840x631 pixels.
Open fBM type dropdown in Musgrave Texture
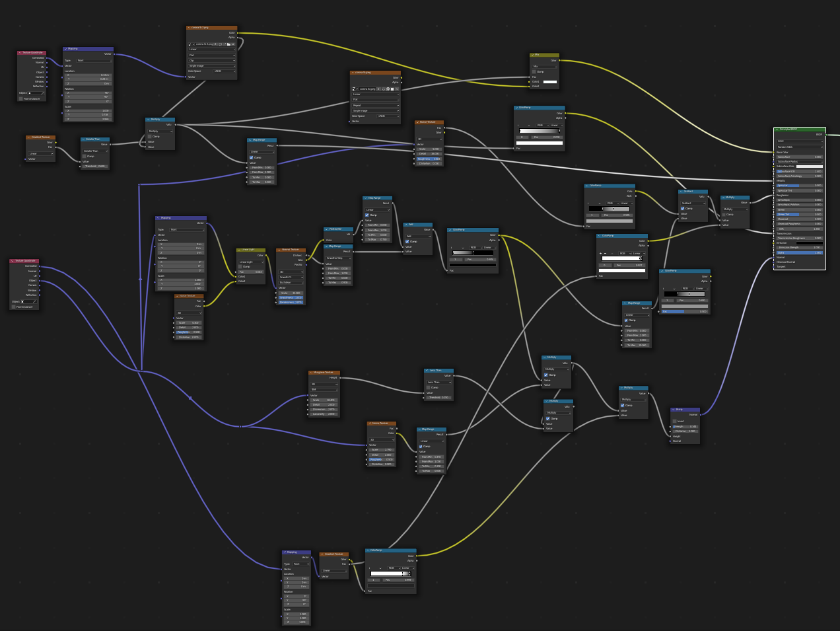tap(324, 389)
